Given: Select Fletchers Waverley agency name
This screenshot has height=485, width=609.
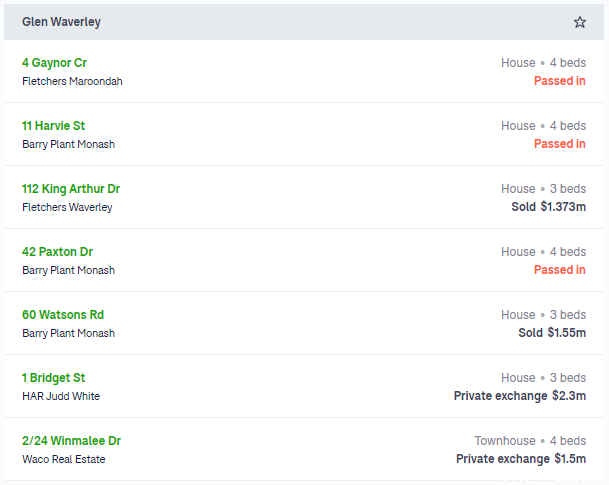Looking at the screenshot, I should click(67, 207).
